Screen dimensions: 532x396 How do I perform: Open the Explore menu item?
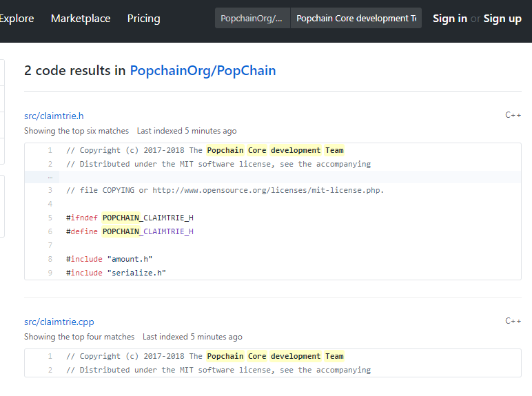pos(17,19)
